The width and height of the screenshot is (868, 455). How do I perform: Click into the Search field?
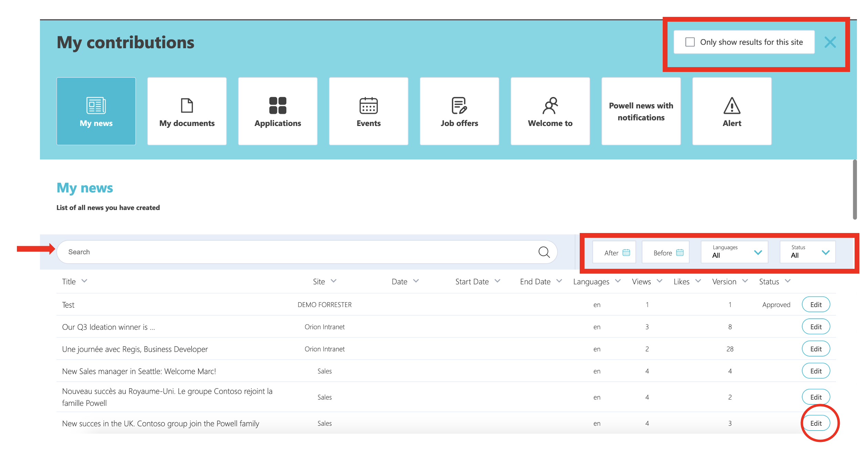307,252
